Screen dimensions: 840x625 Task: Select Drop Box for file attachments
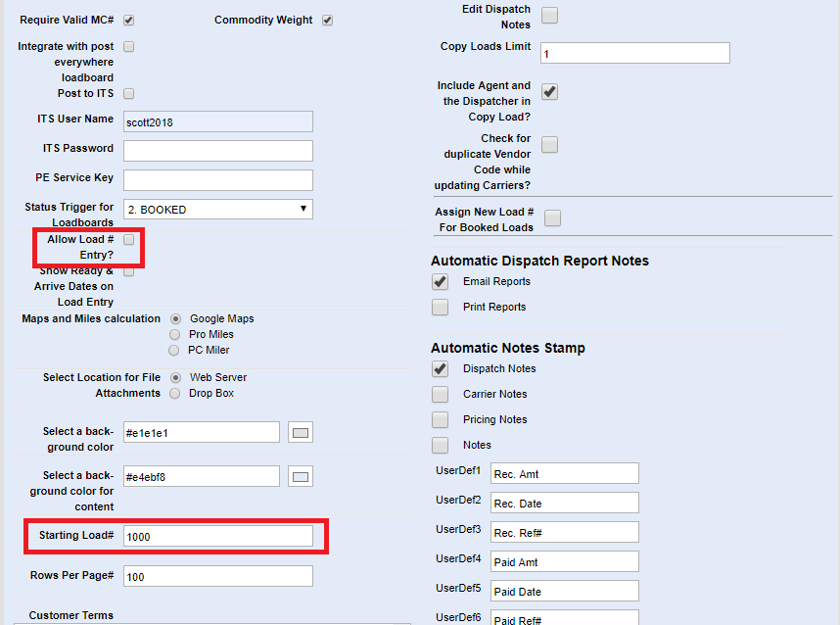pos(175,394)
